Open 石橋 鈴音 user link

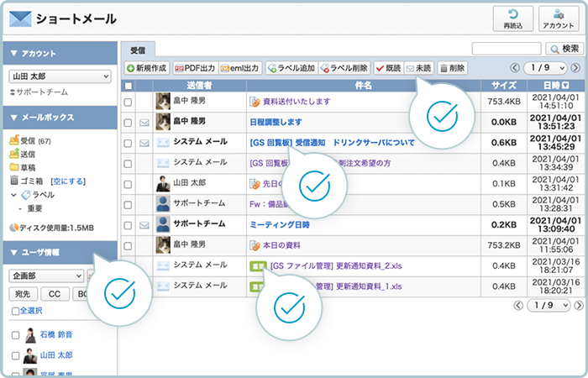(x=56, y=334)
